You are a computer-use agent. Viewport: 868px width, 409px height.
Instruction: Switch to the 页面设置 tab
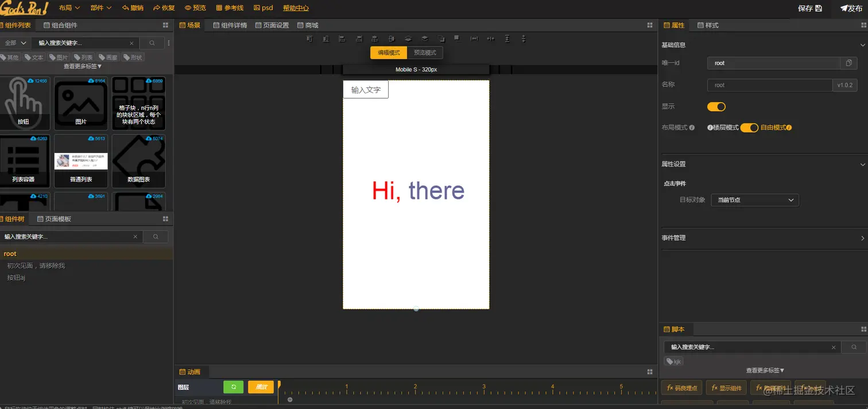pos(272,25)
